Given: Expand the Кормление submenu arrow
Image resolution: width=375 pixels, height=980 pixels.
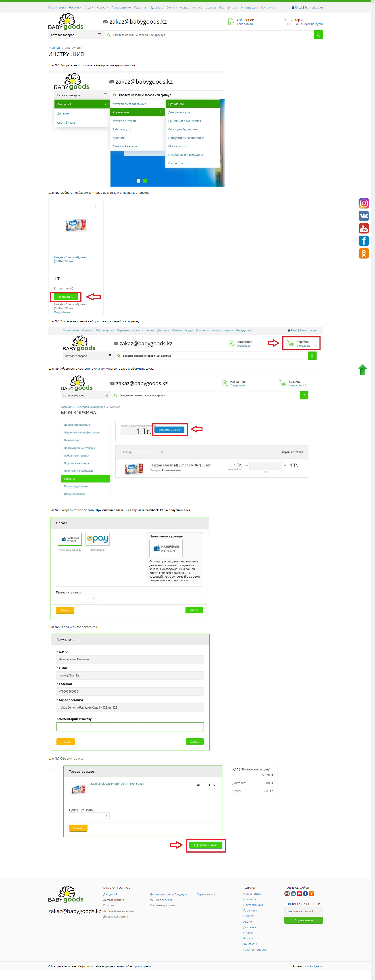Looking at the screenshot, I should pyautogui.click(x=160, y=112).
